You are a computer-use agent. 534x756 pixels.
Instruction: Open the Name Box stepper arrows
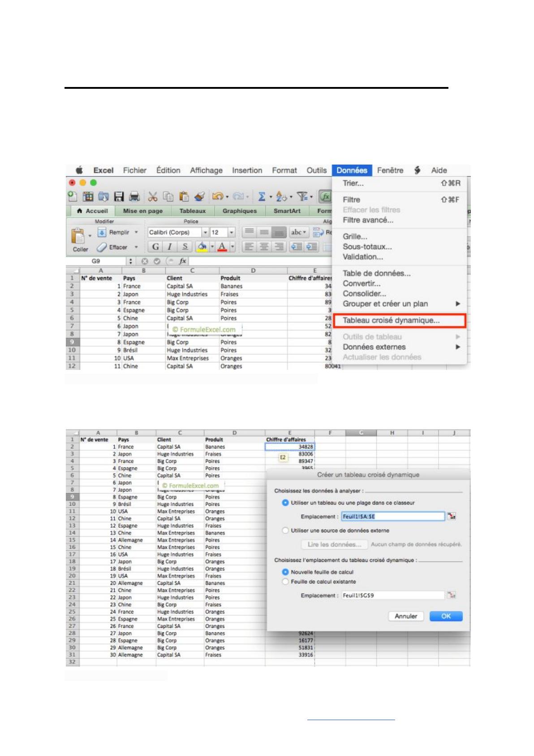coord(130,261)
